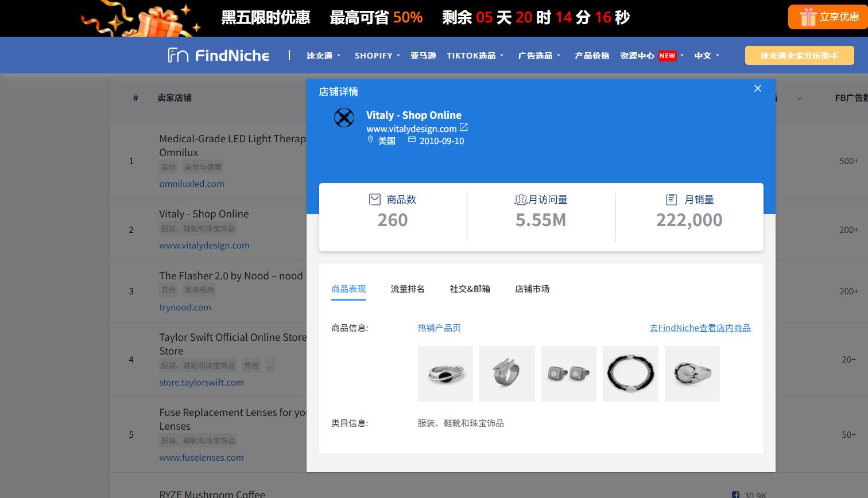The width and height of the screenshot is (868, 498).
Task: Click the FindNiche logo in header
Action: coord(218,56)
